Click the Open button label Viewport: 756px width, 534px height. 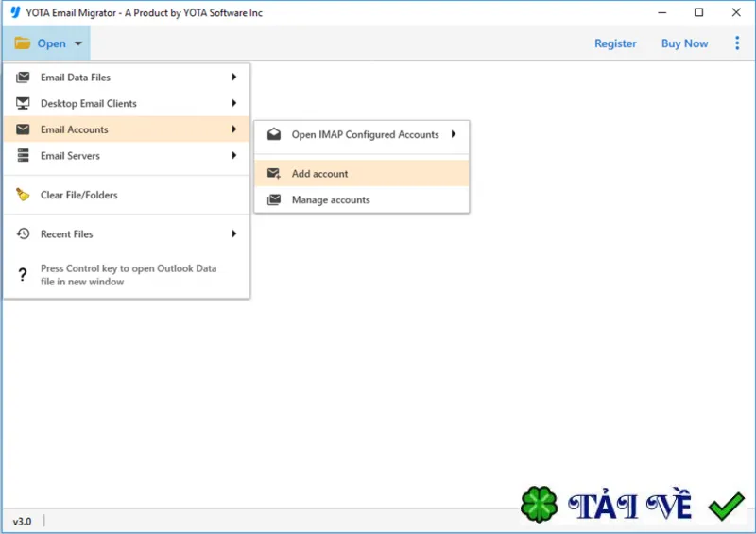(x=52, y=43)
